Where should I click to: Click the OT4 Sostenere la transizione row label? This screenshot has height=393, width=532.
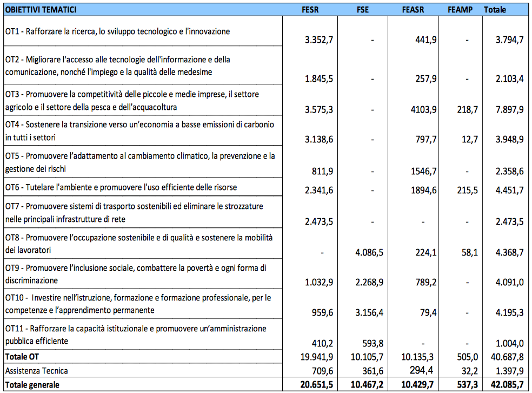[x=139, y=131]
